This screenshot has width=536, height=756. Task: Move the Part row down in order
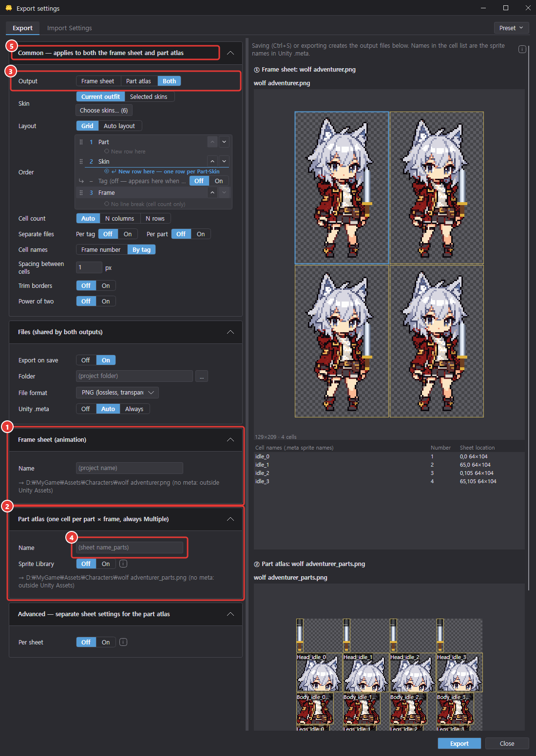[224, 142]
